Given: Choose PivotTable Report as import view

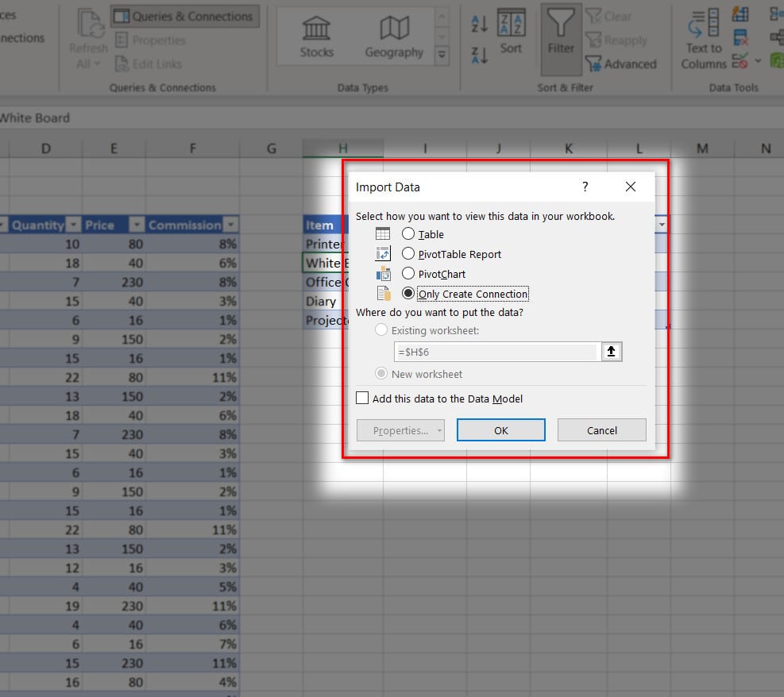Looking at the screenshot, I should (407, 254).
